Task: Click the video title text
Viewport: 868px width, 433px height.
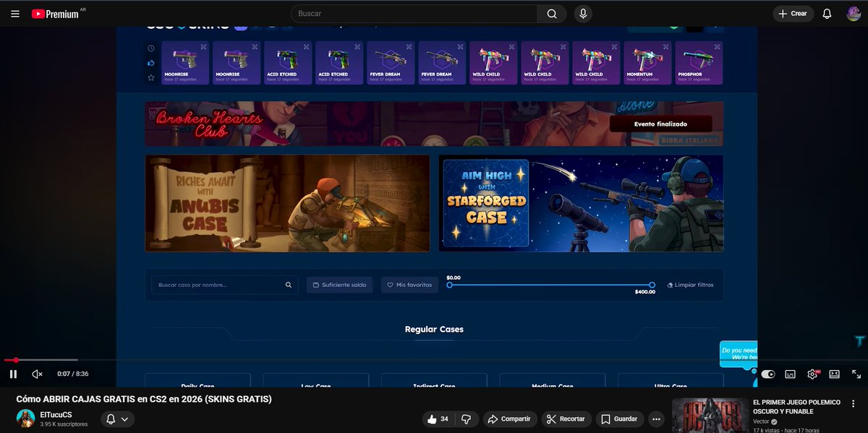Action: coord(144,399)
